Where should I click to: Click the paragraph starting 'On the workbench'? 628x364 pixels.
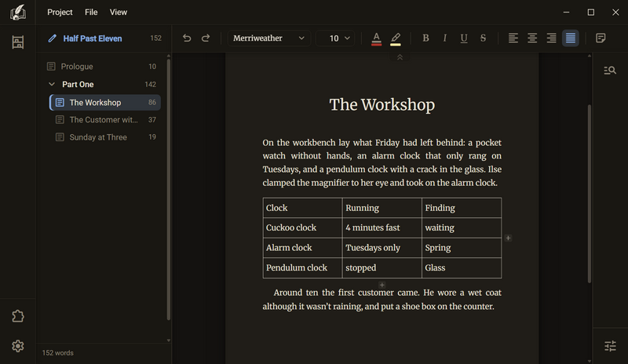382,162
